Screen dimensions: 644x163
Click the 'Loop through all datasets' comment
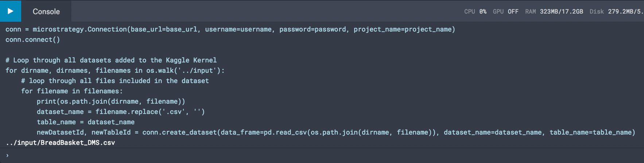click(x=111, y=60)
